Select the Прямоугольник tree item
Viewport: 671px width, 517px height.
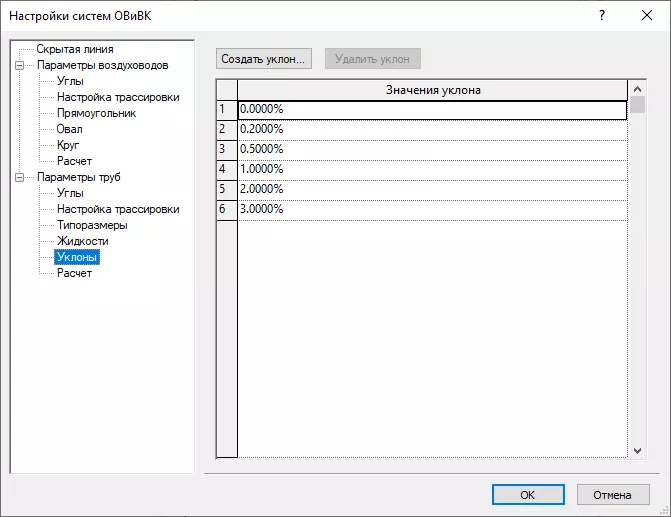pos(96,113)
